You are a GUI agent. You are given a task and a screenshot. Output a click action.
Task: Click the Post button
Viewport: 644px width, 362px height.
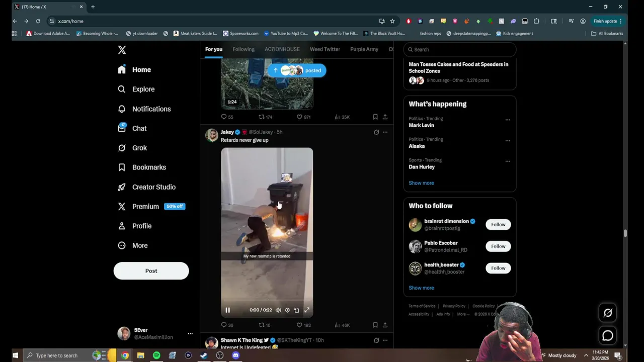151,271
